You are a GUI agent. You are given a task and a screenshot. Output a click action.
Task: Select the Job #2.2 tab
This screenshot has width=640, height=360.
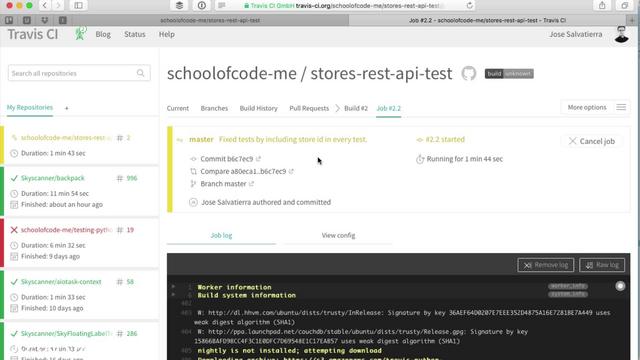tap(389, 108)
